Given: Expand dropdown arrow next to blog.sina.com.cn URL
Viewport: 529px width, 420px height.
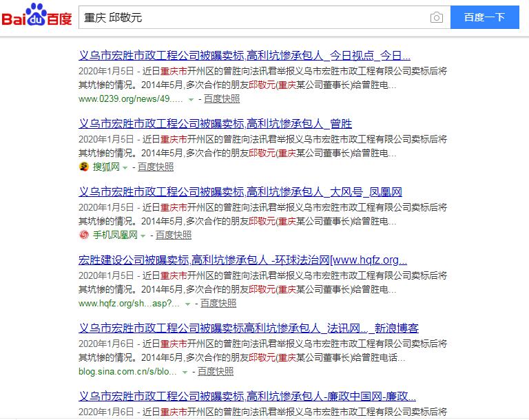Looking at the screenshot, I should [185, 372].
